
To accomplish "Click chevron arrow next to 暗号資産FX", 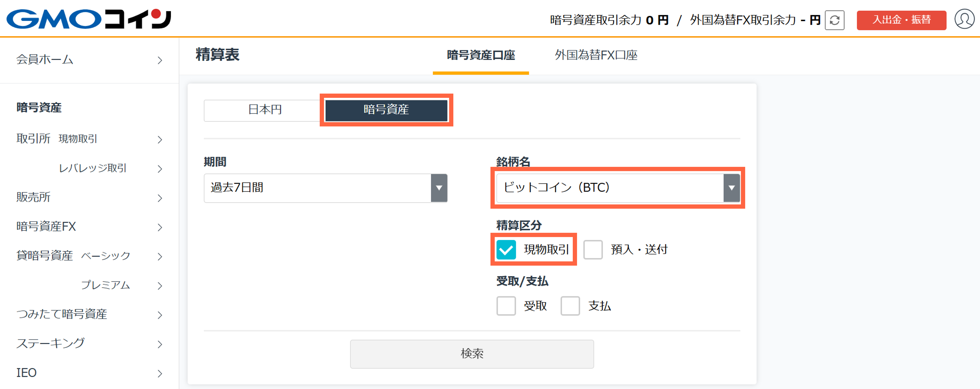I will (x=160, y=227).
